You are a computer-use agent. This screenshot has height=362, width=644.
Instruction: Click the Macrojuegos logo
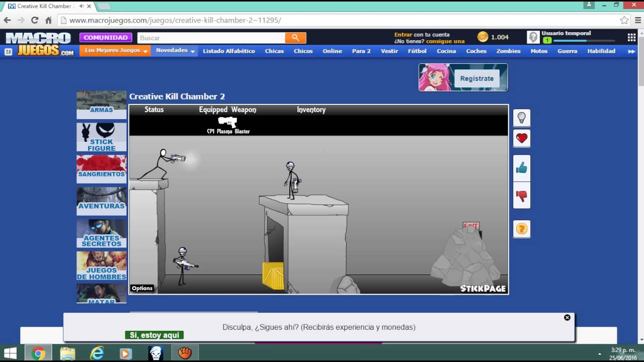click(x=39, y=44)
